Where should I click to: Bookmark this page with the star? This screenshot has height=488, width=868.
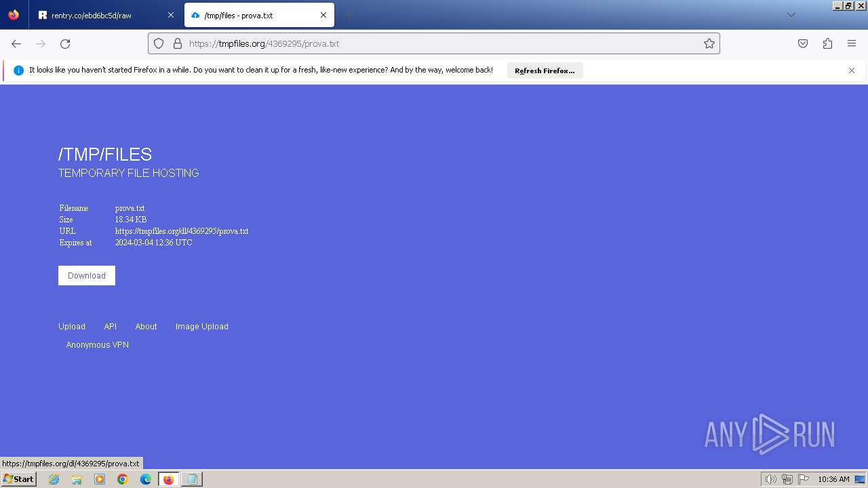coord(709,43)
